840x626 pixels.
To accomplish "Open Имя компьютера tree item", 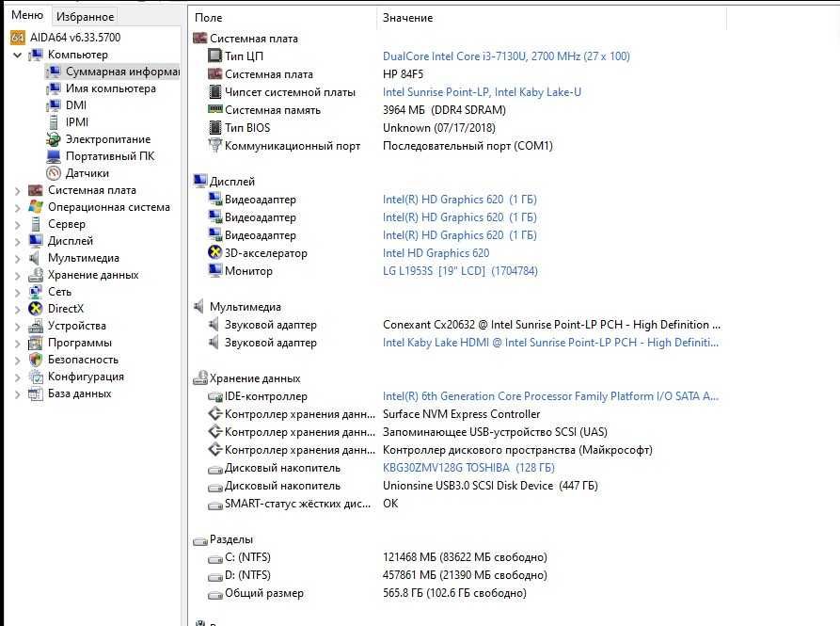I will pos(110,88).
